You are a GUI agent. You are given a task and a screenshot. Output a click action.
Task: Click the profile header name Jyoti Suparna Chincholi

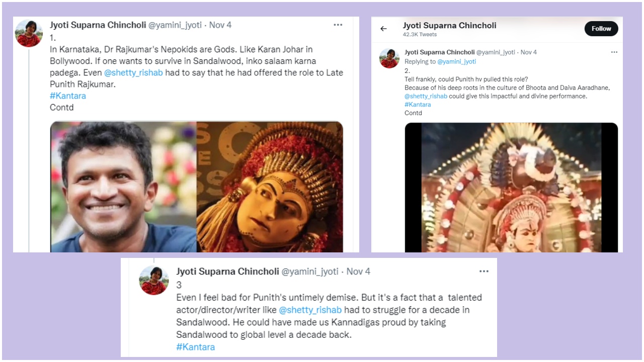click(x=449, y=25)
